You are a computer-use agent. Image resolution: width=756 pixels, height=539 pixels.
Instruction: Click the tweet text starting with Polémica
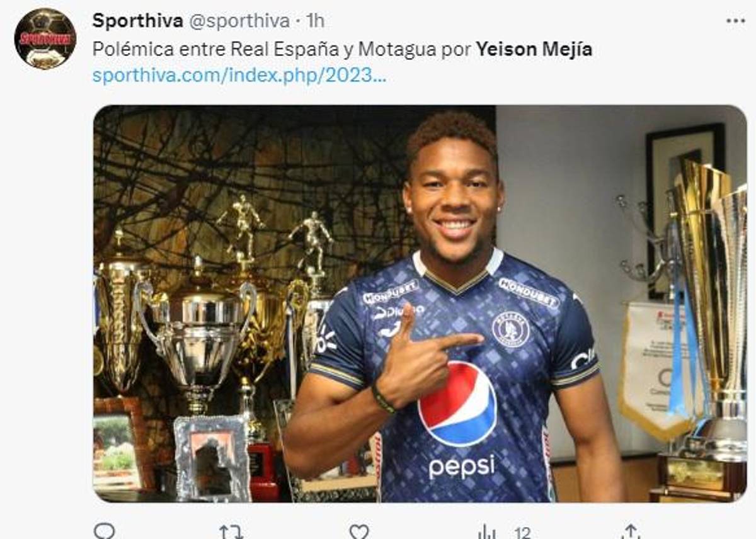pyautogui.click(x=282, y=50)
